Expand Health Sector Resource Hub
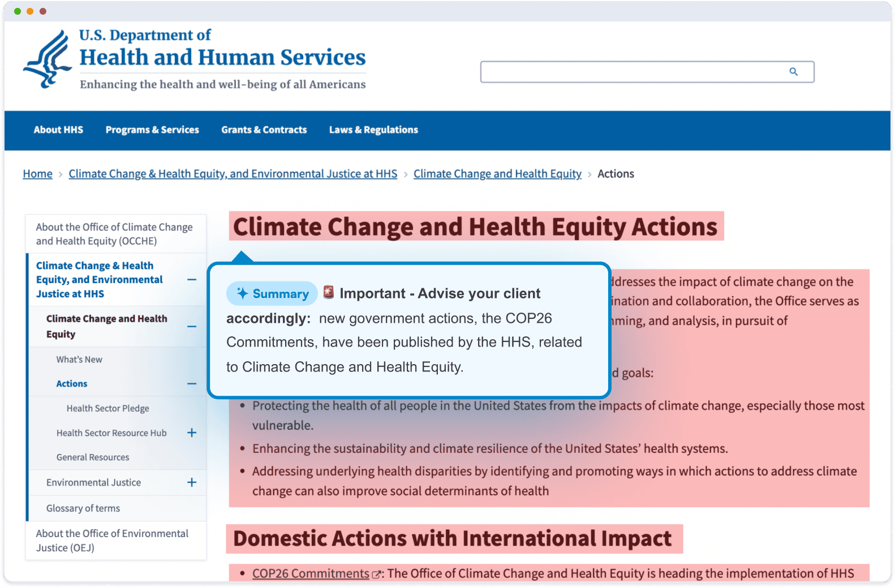 click(192, 433)
